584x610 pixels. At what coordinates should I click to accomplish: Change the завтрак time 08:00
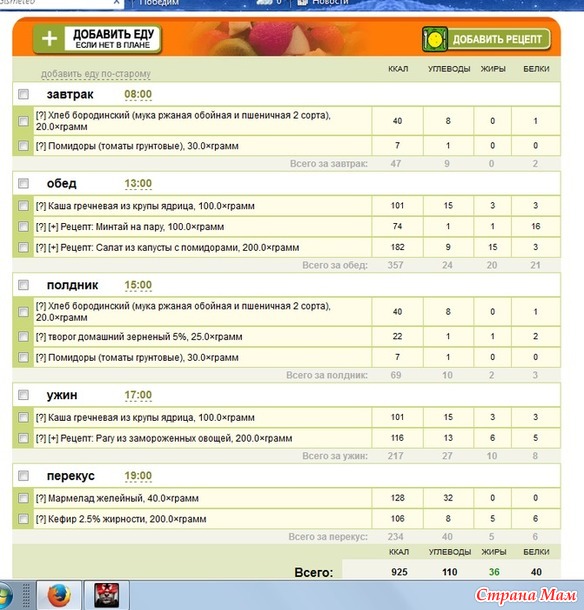[x=138, y=95]
